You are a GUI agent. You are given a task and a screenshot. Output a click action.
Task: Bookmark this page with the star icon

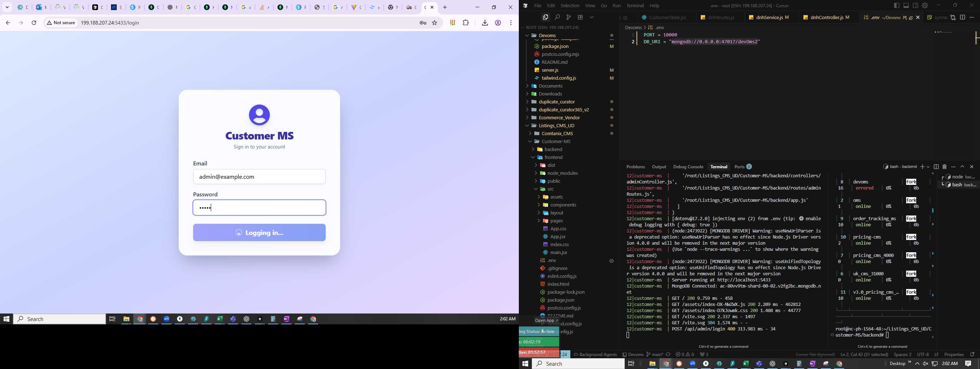click(x=435, y=23)
